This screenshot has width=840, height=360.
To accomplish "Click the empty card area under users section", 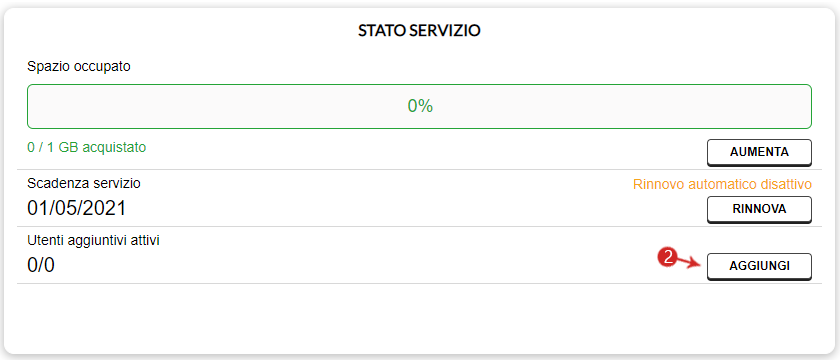I will (x=419, y=318).
